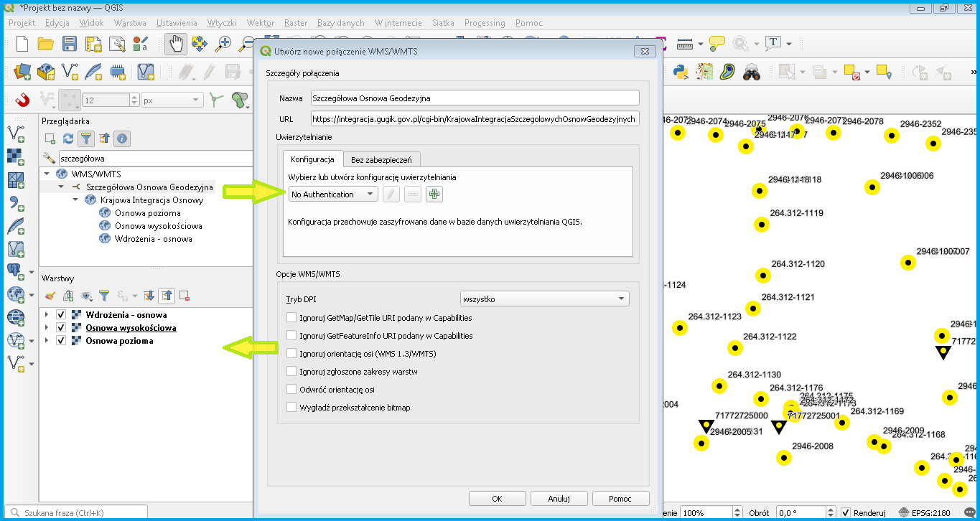This screenshot has height=521, width=980.
Task: Open Layer Styling brush icon in Warstwy
Action: [50, 295]
